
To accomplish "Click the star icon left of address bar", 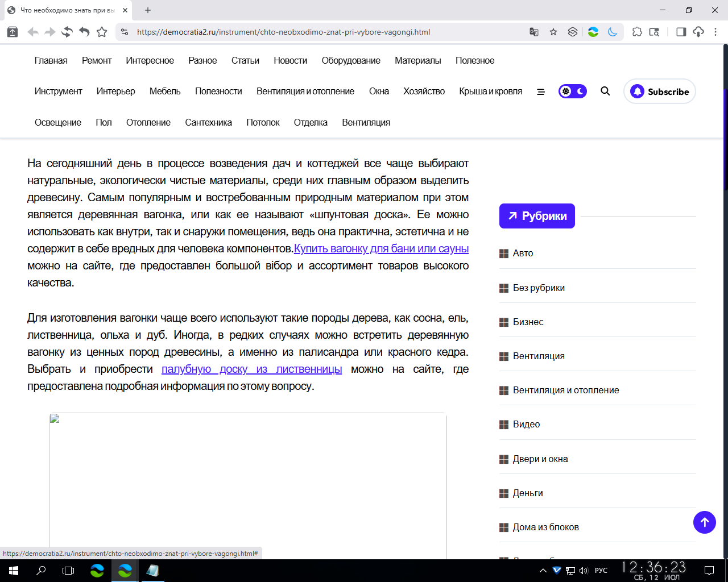I will (102, 32).
